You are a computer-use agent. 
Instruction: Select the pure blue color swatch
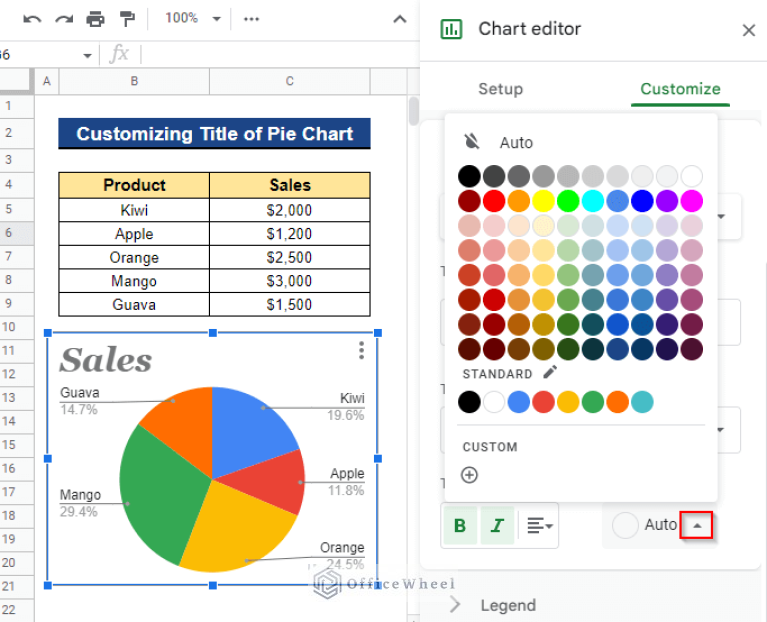click(642, 201)
